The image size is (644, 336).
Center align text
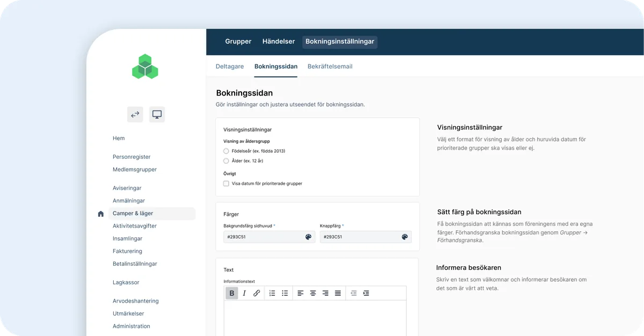(313, 293)
